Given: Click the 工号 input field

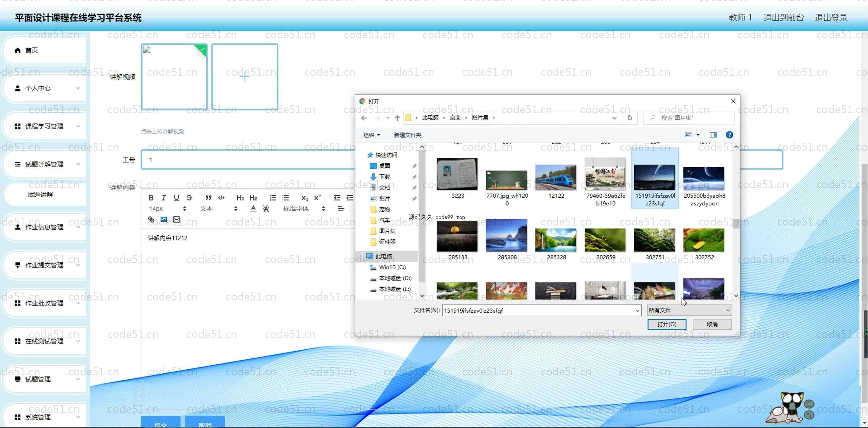Looking at the screenshot, I should point(462,159).
